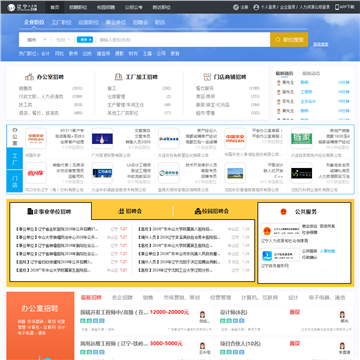The height and width of the screenshot is (360, 360).
Task: Open the blue 更多 filter dropdown
Action: click(x=85, y=40)
